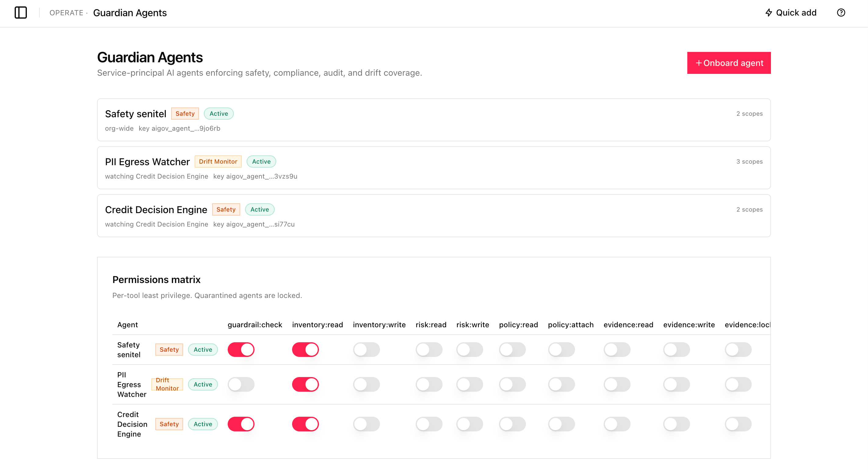Open the help question-mark icon
Screen dimensions: 868x472
click(x=841, y=13)
